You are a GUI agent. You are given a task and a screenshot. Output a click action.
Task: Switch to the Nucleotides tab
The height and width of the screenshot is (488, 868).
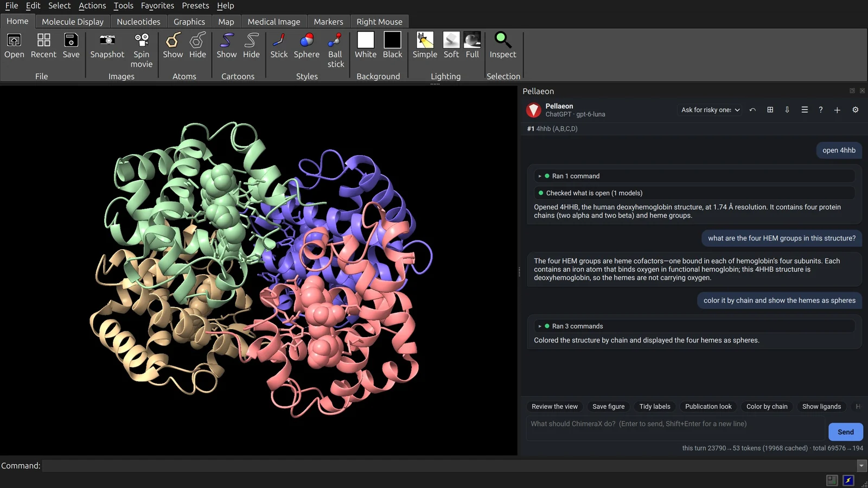138,22
